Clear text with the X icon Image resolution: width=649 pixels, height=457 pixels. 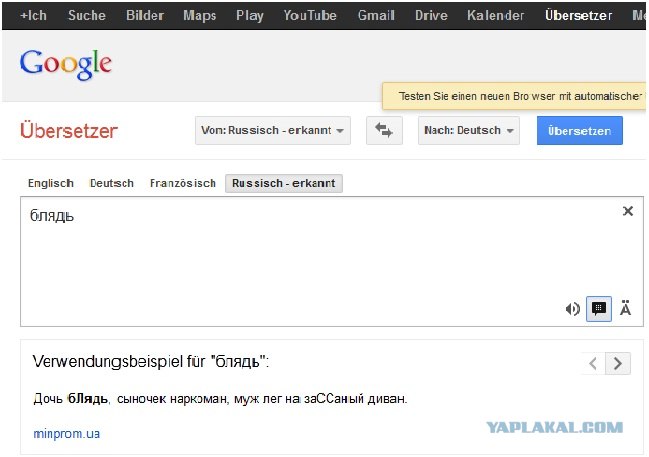pos(628,211)
